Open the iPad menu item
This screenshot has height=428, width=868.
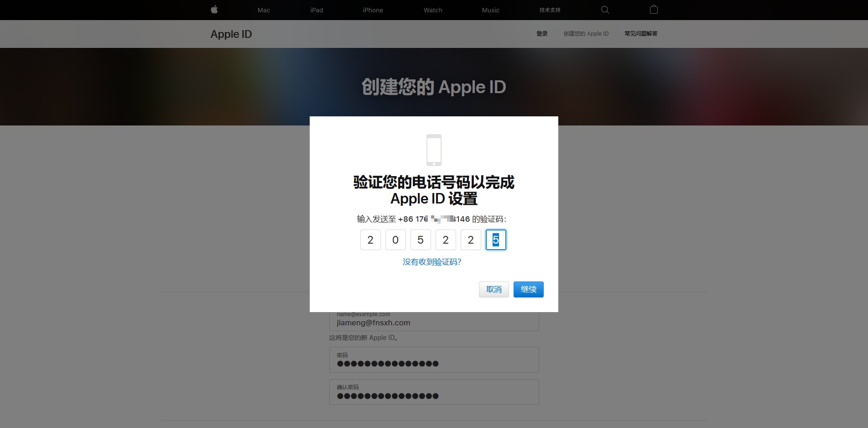coord(317,10)
